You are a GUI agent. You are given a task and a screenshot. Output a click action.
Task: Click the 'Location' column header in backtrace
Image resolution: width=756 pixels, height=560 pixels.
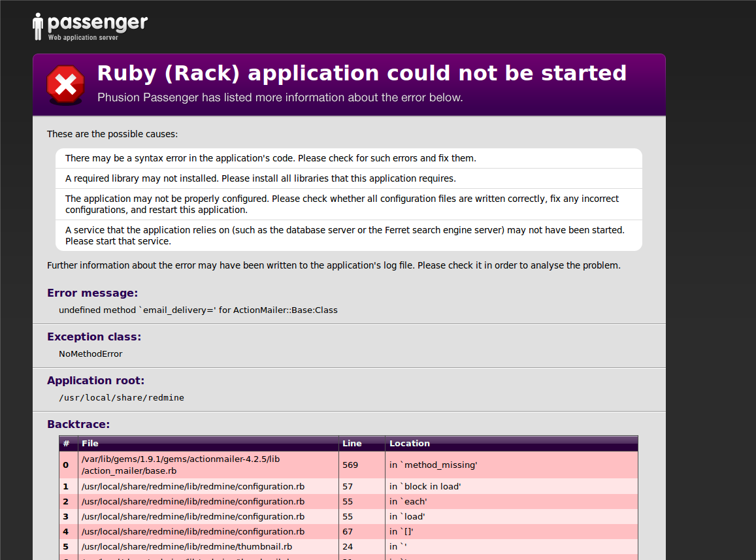tap(410, 443)
